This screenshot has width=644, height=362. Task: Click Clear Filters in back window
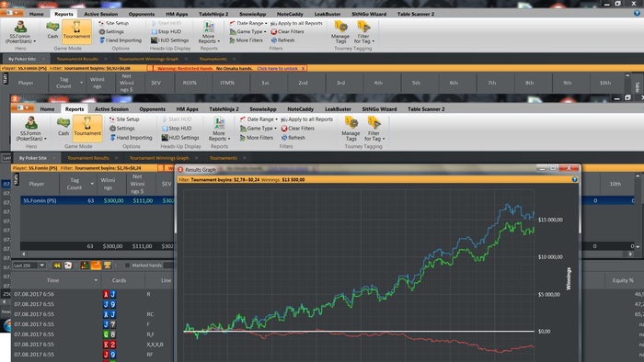click(x=287, y=31)
